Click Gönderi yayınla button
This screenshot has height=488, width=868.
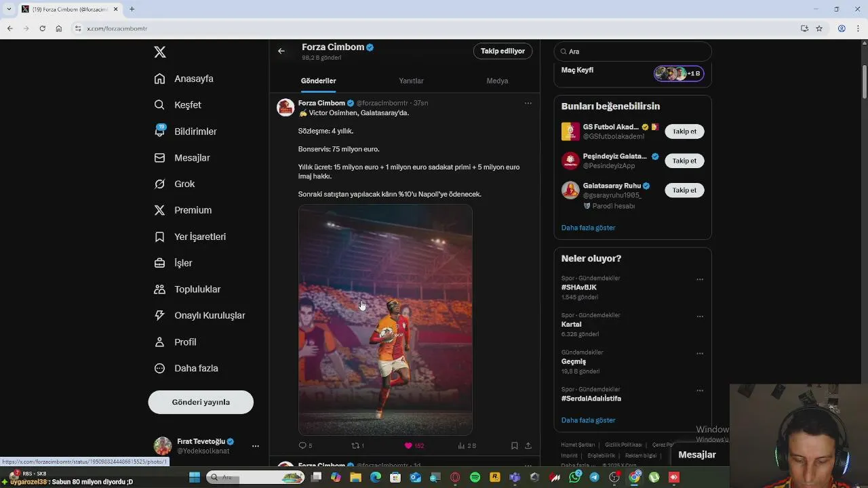[201, 402]
